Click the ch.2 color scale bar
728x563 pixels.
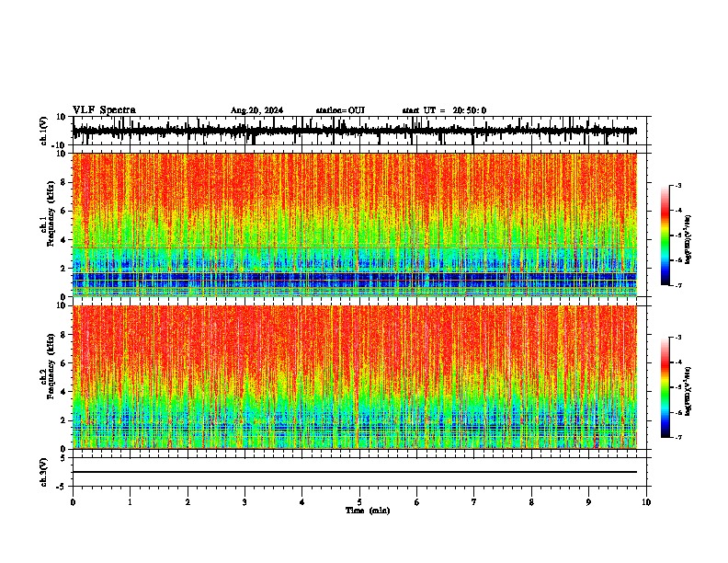pos(665,387)
